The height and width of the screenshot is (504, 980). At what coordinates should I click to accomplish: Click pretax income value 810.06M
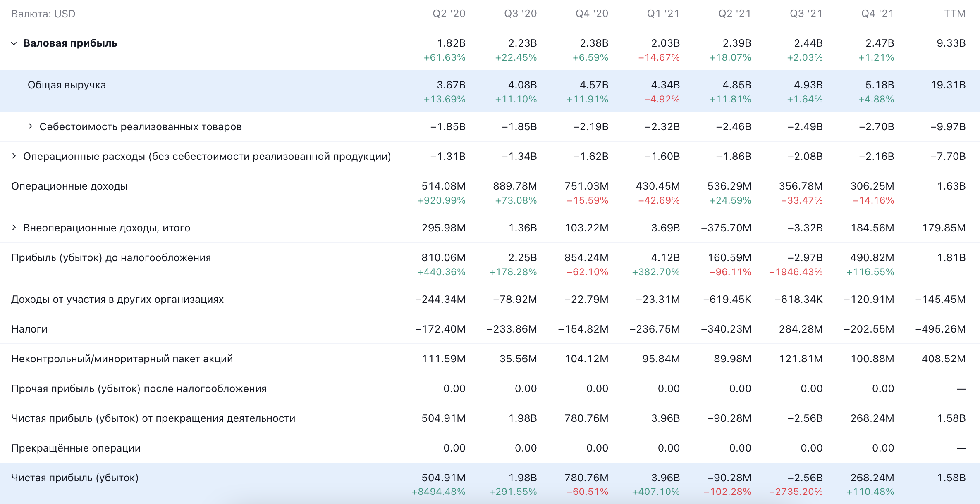pos(444,257)
